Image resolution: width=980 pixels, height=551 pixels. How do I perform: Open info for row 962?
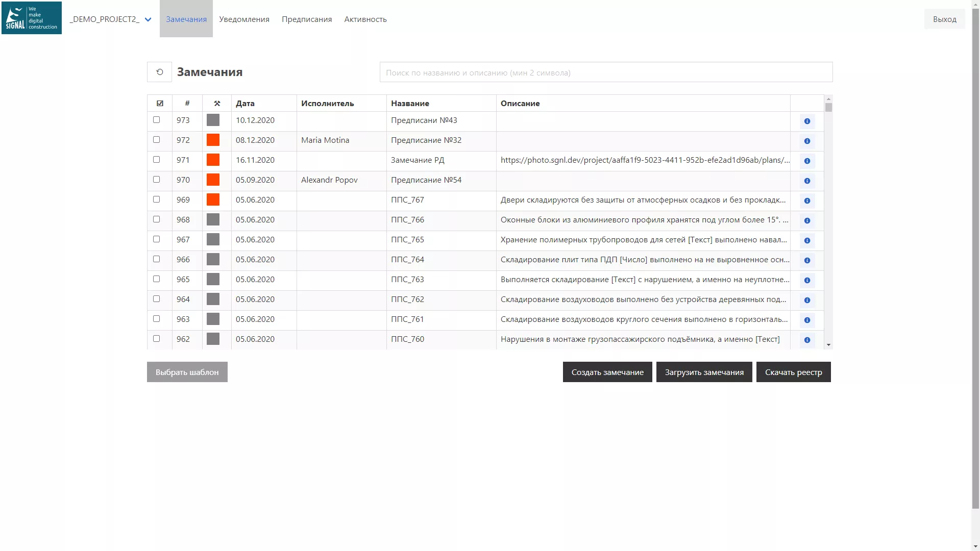(x=807, y=340)
